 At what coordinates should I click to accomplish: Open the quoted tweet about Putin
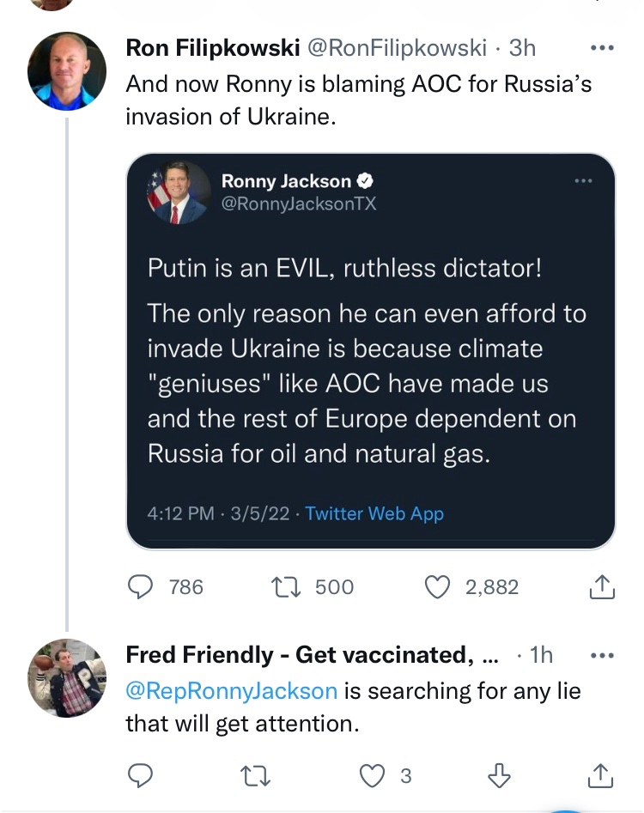point(370,369)
